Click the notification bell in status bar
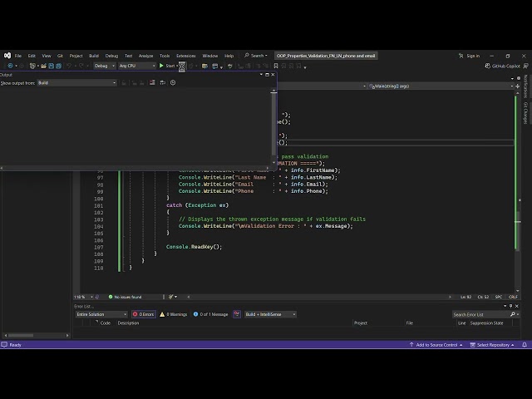The width and height of the screenshot is (532, 399). 525,345
